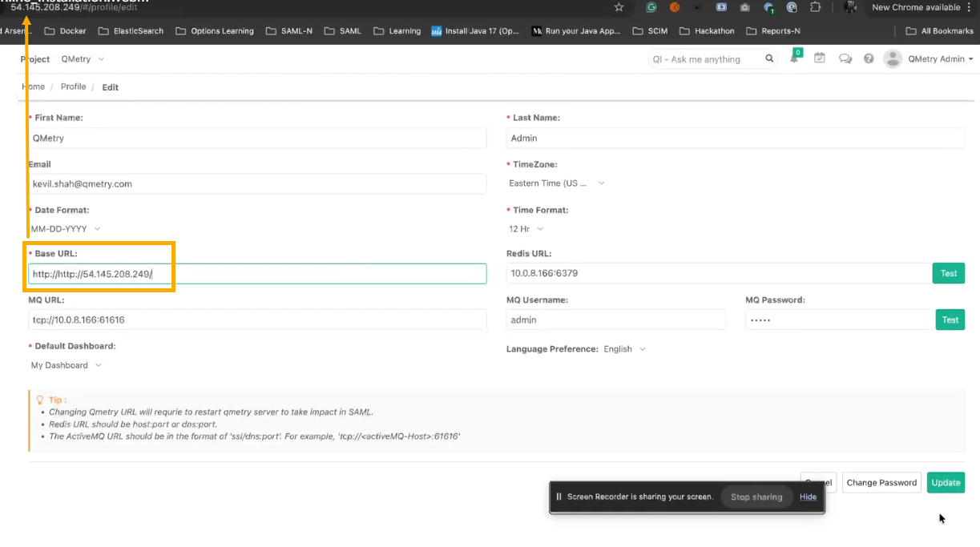This screenshot has width=980, height=547.
Task: Open the Options Learning bookmarks folder
Action: click(x=215, y=31)
